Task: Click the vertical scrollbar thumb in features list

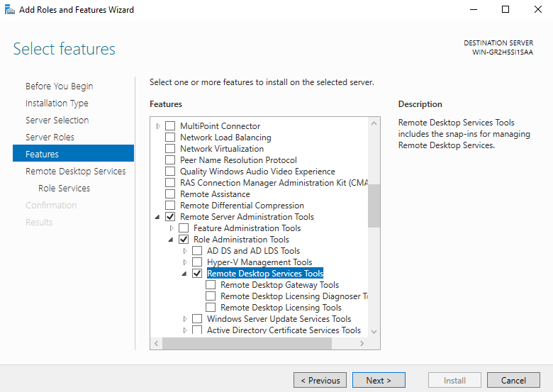Action: 374,206
